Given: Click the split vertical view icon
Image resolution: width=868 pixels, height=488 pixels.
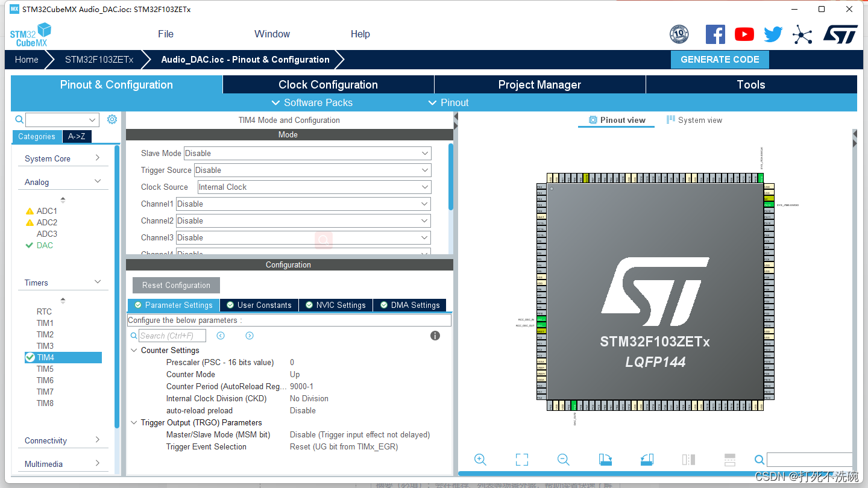Looking at the screenshot, I should point(688,460).
